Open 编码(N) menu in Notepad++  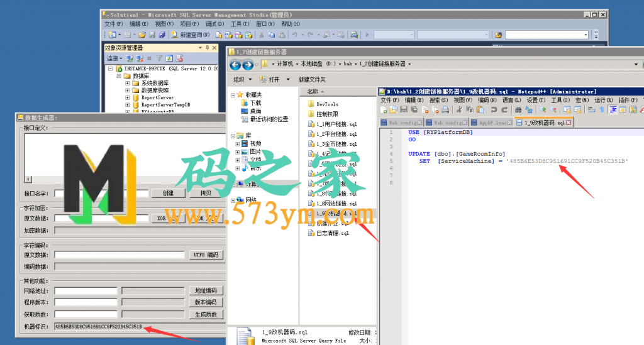[487, 100]
